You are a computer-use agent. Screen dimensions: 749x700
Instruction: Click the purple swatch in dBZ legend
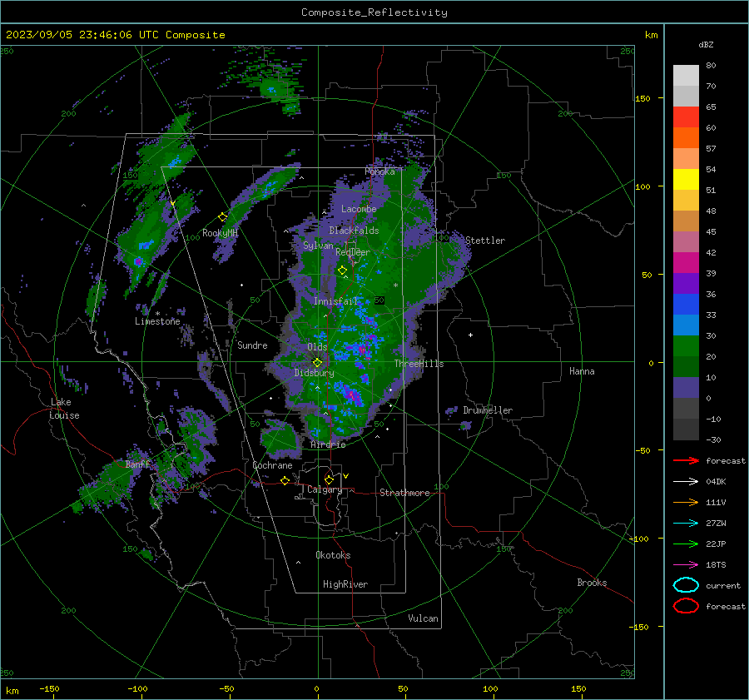tap(686, 283)
